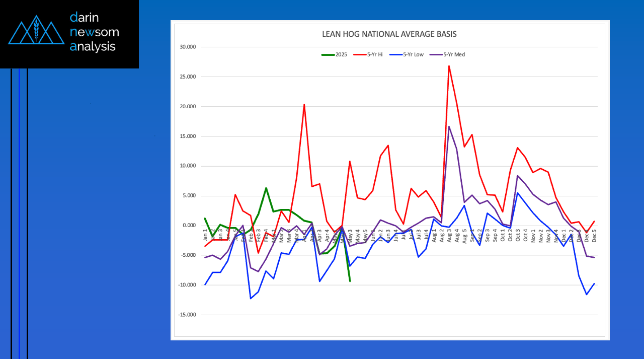Click the purple 5-Yr Med legend marker

(434, 54)
